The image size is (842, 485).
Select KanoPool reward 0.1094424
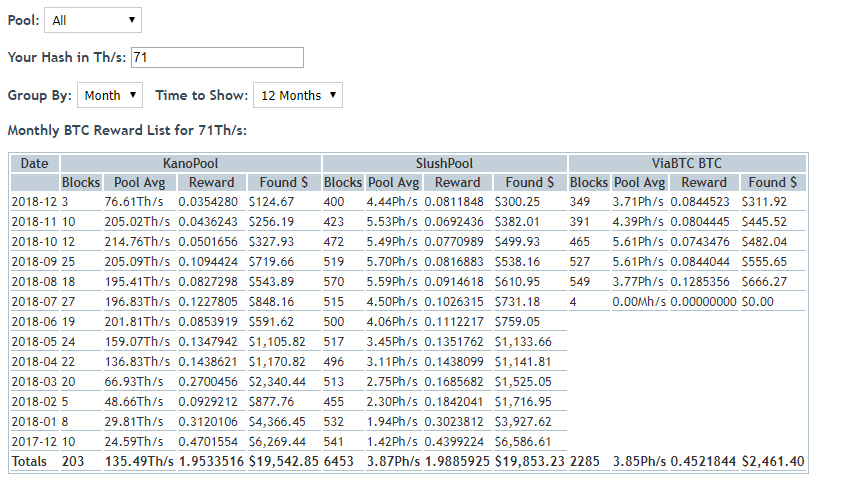pos(208,262)
